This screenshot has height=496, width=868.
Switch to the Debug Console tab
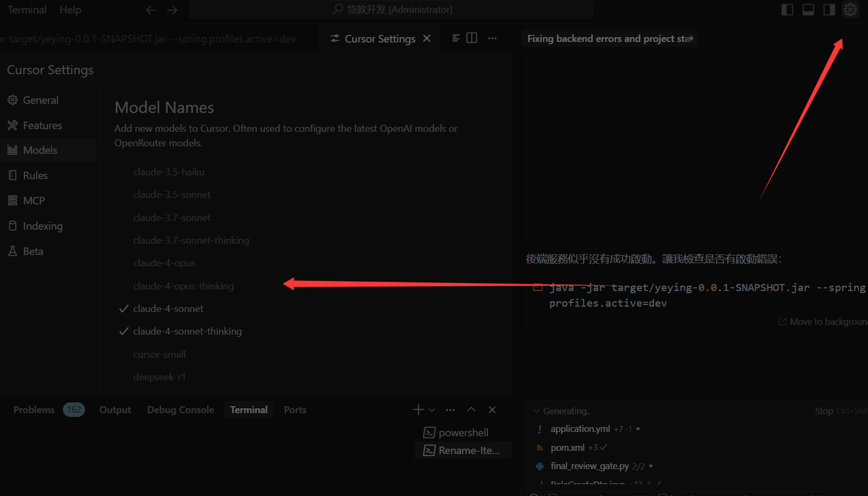(181, 410)
